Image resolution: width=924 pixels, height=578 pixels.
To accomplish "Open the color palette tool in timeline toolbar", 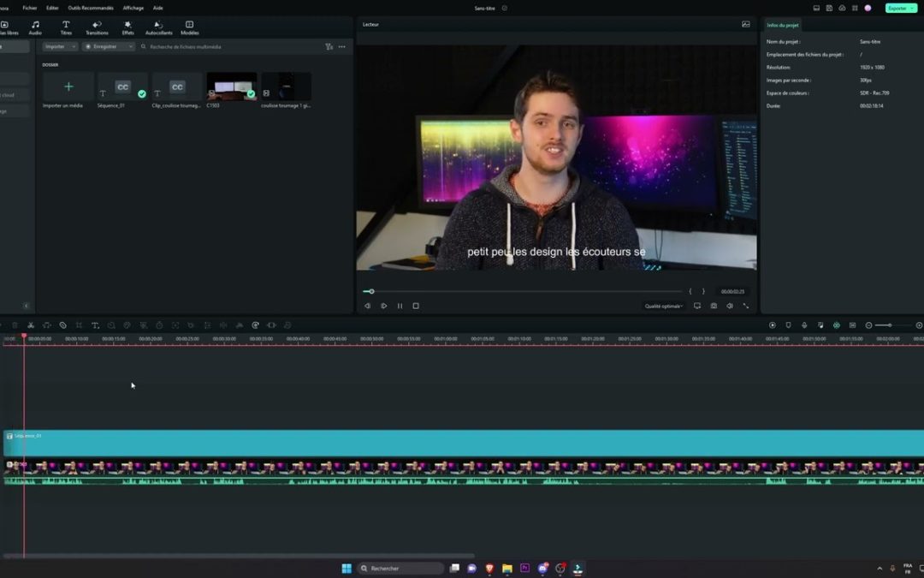I will click(x=127, y=325).
